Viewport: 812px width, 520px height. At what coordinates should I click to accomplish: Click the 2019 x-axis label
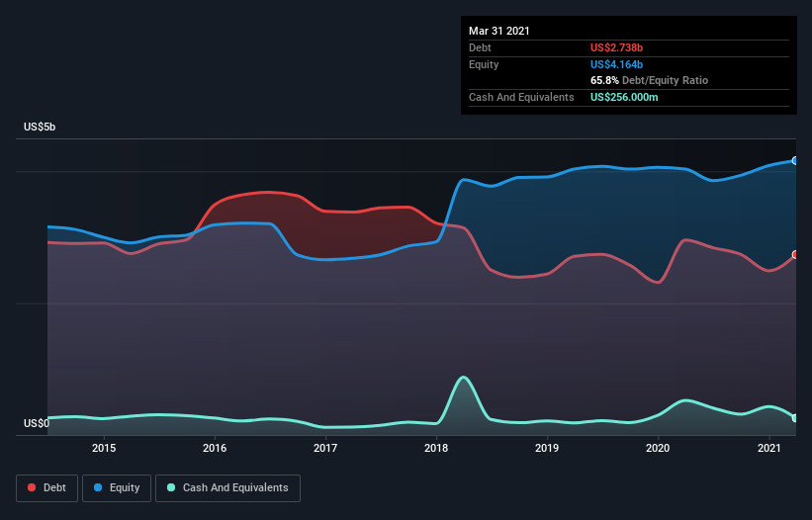point(547,448)
